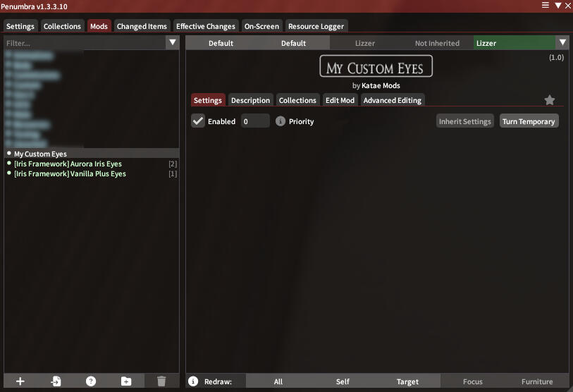Click Redraw Self button

point(343,381)
